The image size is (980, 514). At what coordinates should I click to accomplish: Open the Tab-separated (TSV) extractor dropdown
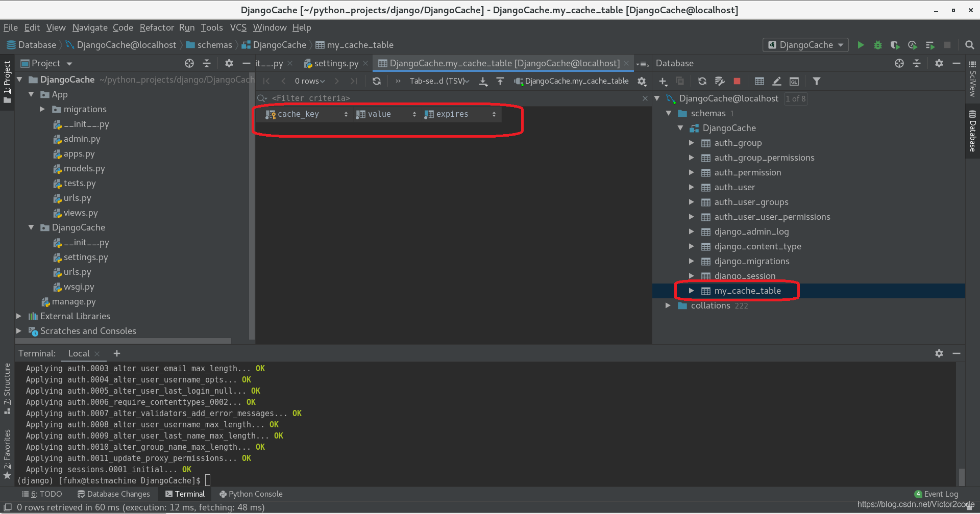pos(439,81)
